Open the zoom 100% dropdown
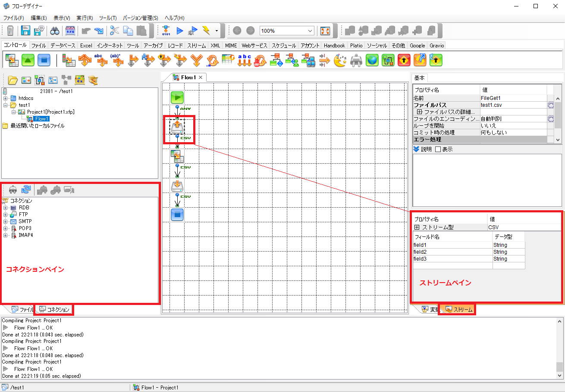The image size is (565, 392). tap(310, 31)
